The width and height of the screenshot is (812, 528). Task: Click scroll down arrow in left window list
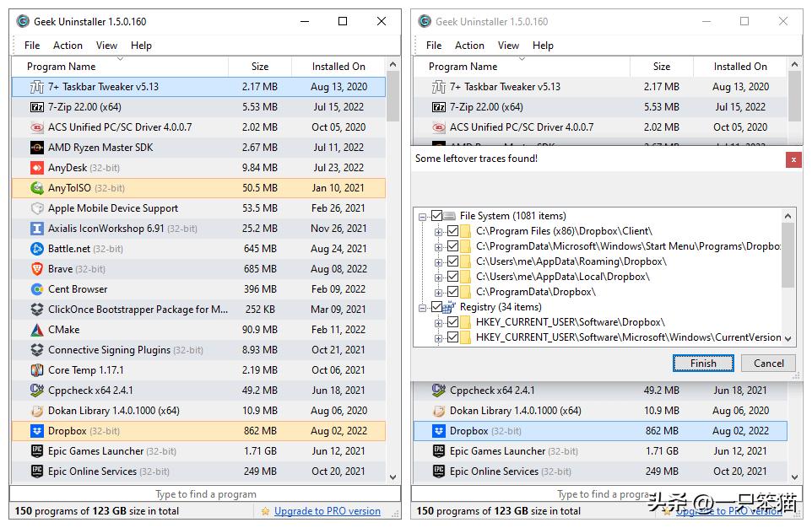tap(393, 477)
